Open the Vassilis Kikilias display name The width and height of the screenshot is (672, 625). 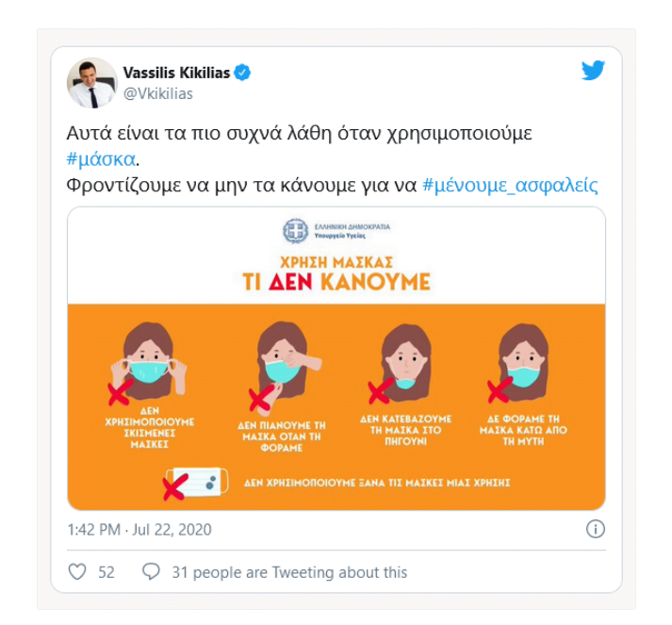tap(176, 73)
